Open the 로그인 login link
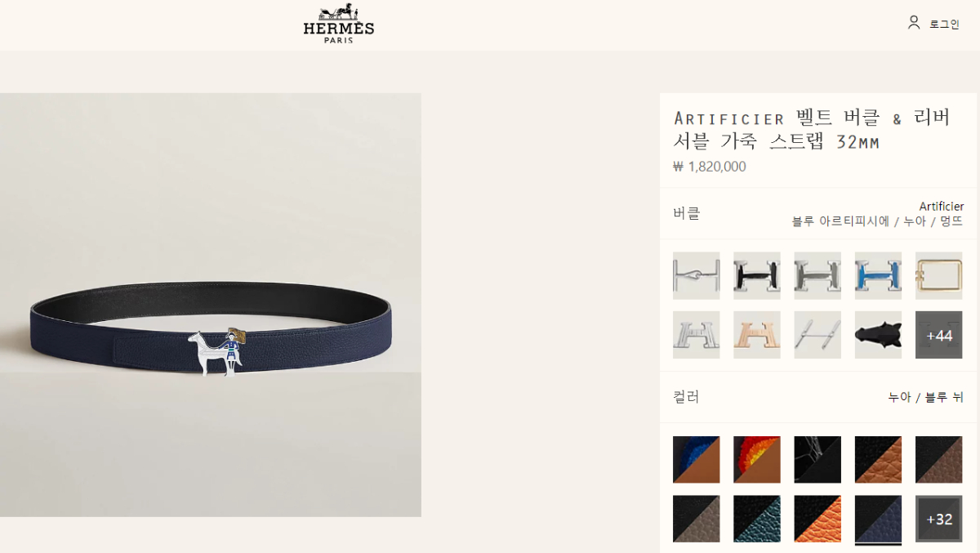The height and width of the screenshot is (553, 980). 945,24
